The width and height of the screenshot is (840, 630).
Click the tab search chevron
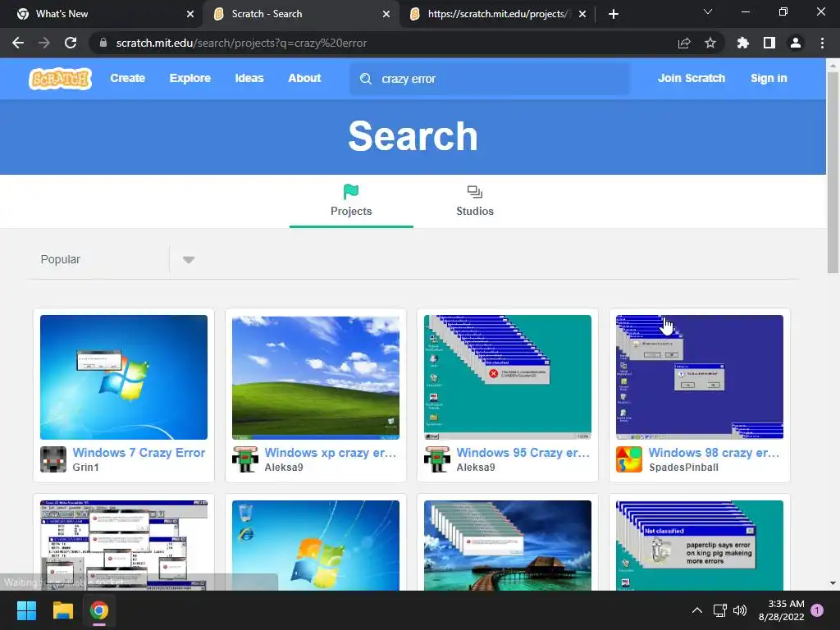coord(708,11)
